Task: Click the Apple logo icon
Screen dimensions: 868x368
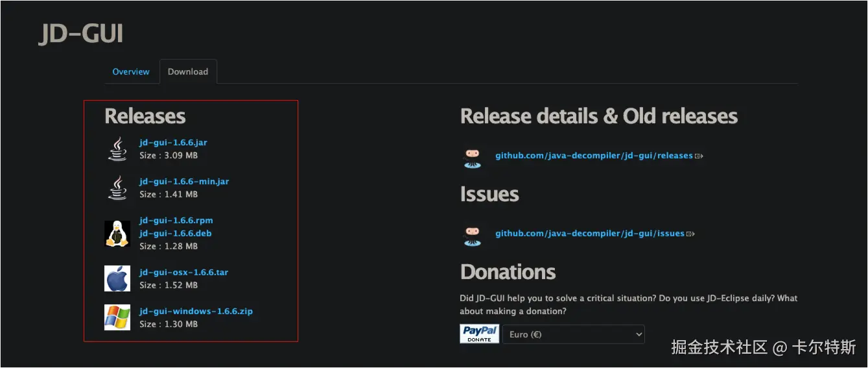Action: [117, 278]
